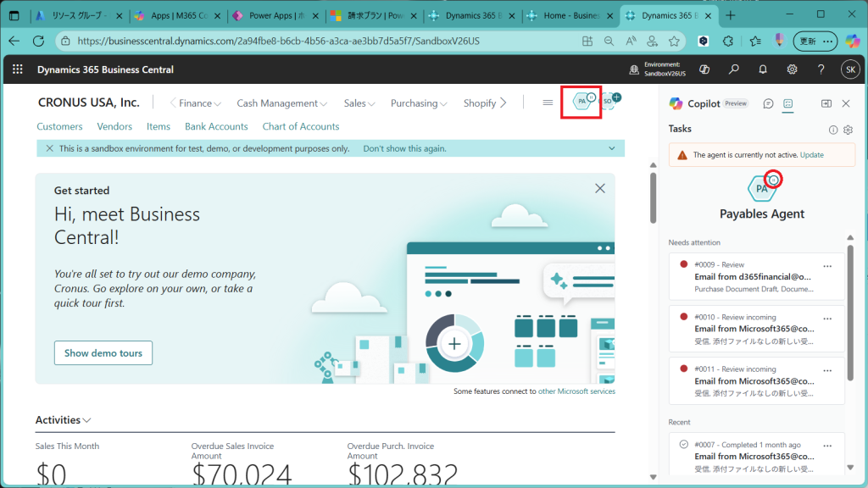Expand the Finance menu
This screenshot has height=488, width=868.
coord(196,103)
